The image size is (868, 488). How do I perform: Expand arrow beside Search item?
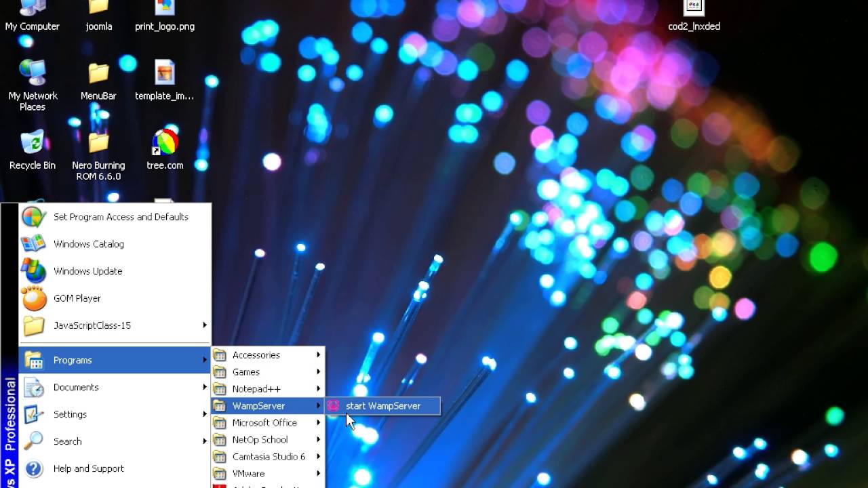(x=205, y=441)
